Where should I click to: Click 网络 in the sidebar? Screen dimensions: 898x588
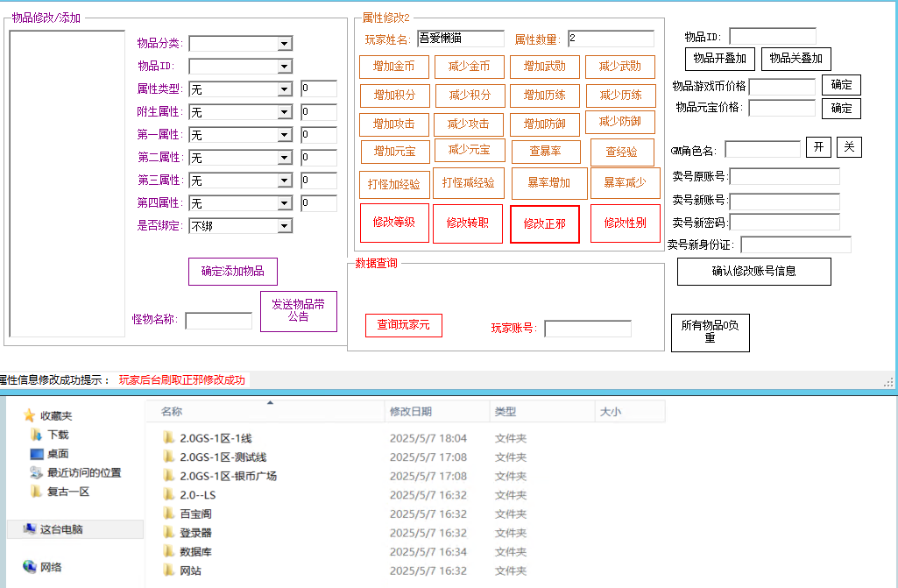click(51, 567)
